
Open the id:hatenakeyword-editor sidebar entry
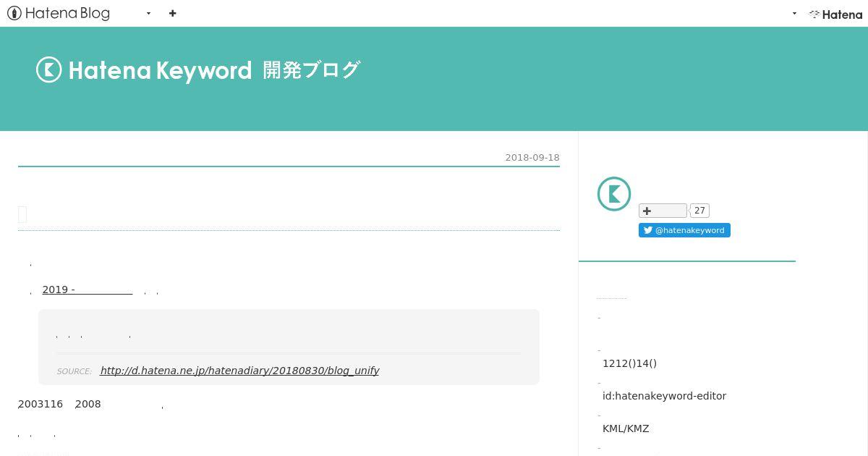tap(664, 396)
